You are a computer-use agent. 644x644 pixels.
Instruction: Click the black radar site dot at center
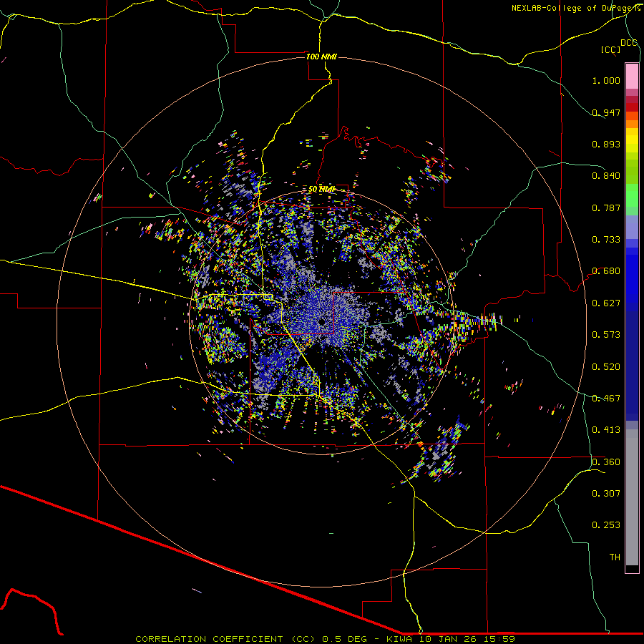coord(321,321)
